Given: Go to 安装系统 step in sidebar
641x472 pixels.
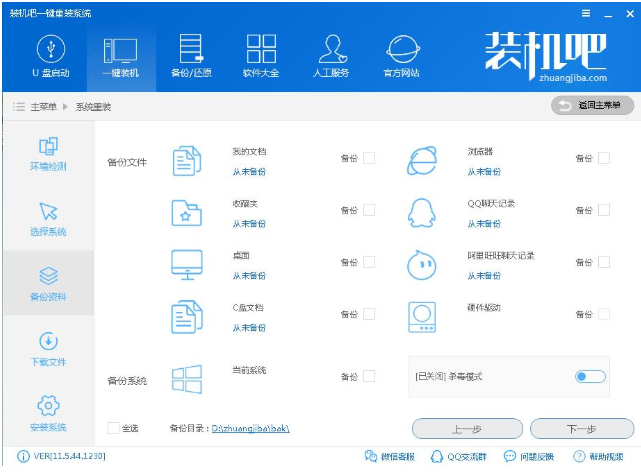Looking at the screenshot, I should (48, 413).
